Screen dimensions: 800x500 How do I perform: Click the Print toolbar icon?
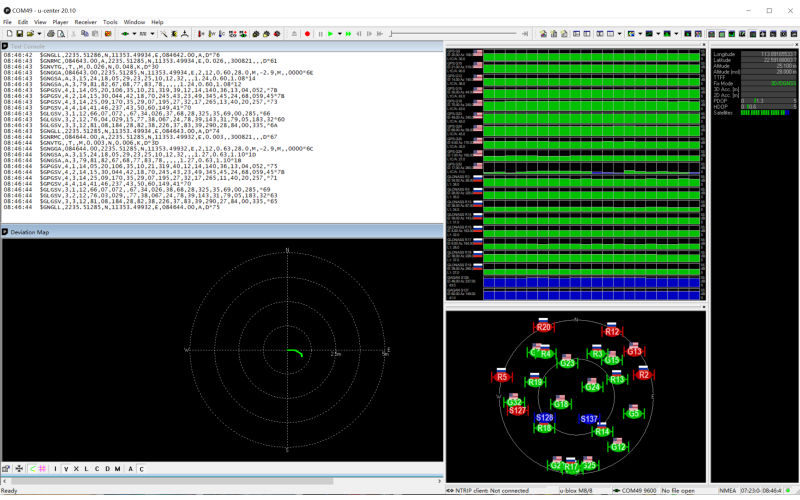pyautogui.click(x=51, y=34)
